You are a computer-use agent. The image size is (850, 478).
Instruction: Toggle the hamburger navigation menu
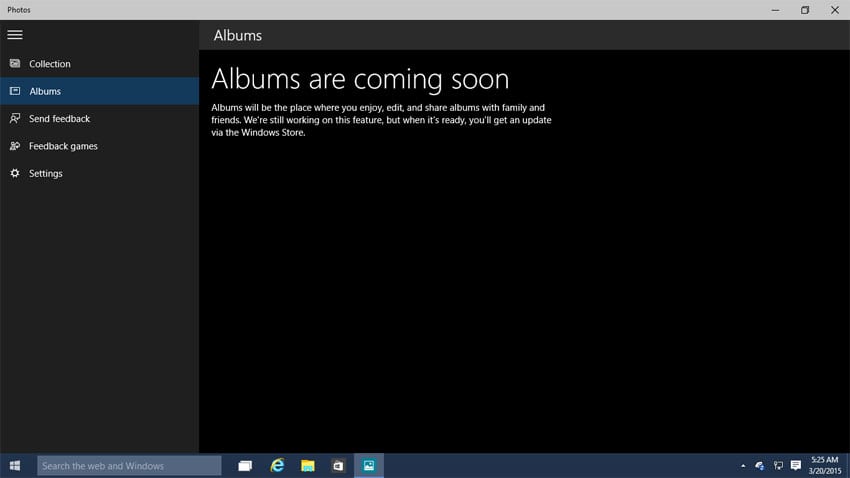(15, 35)
